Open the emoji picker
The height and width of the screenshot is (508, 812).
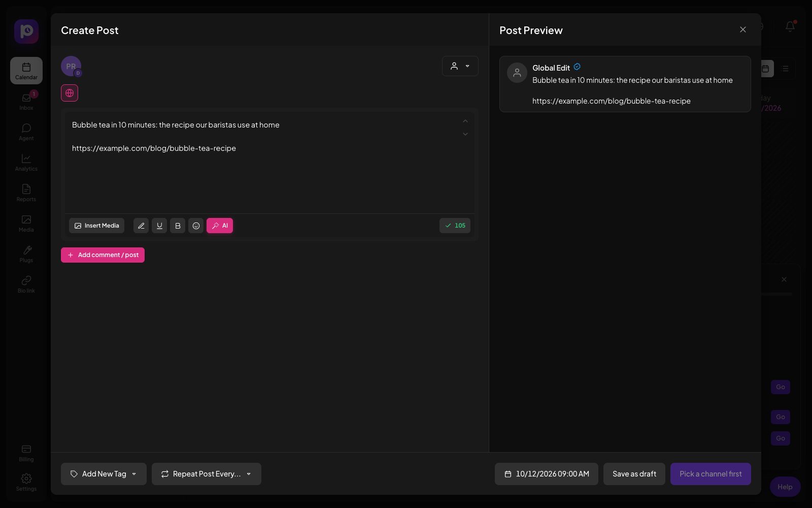coord(196,226)
